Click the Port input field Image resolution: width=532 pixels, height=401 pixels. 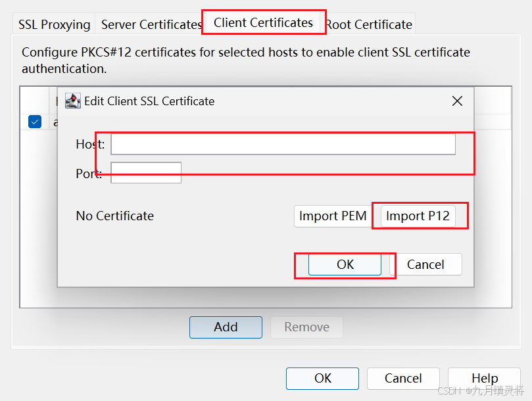tap(146, 173)
